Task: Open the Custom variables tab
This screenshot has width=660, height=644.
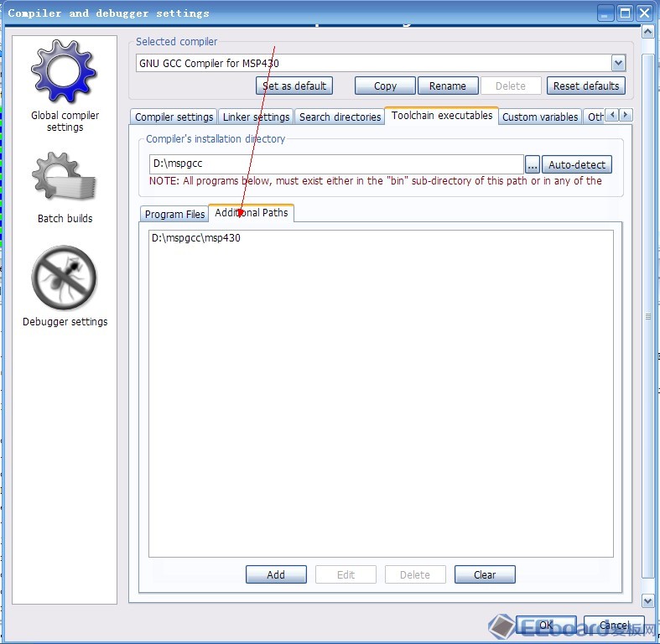Action: pos(540,117)
